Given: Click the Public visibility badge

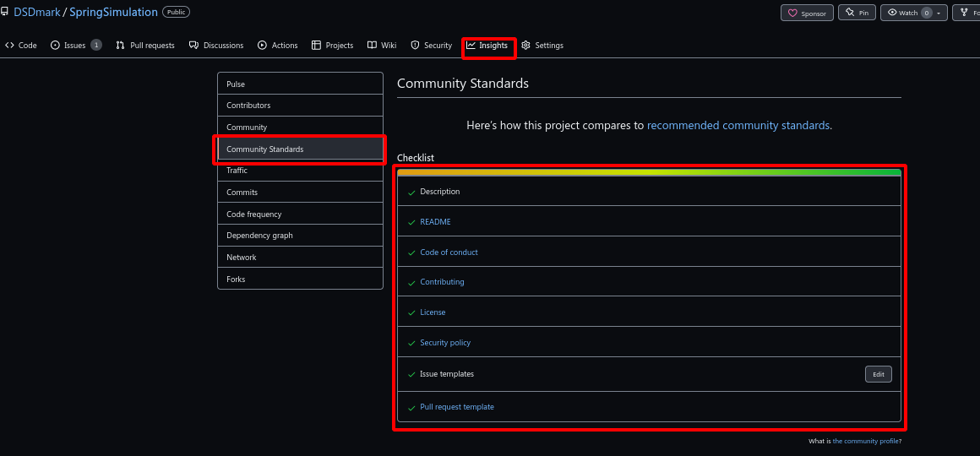Looking at the screenshot, I should 176,12.
